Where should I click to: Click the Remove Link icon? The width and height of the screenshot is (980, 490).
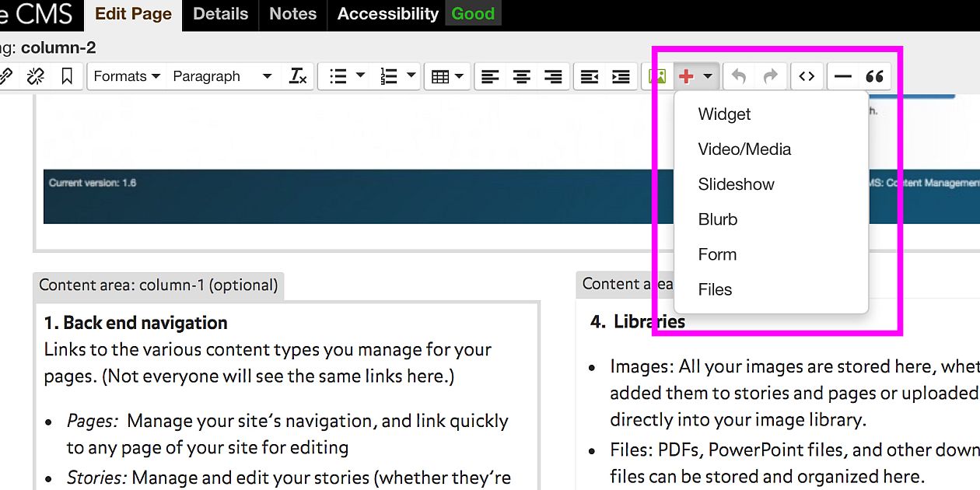pos(35,75)
